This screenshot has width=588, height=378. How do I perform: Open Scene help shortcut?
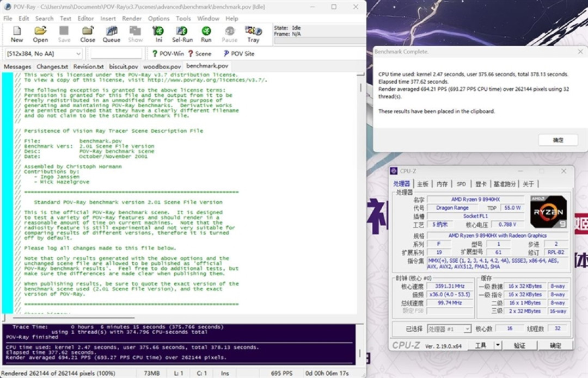point(199,53)
